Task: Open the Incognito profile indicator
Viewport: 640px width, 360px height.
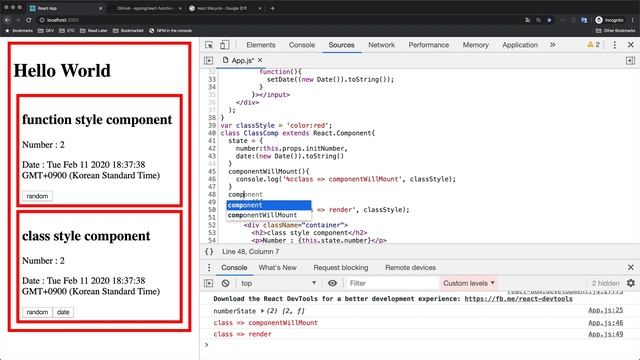Action: point(609,20)
